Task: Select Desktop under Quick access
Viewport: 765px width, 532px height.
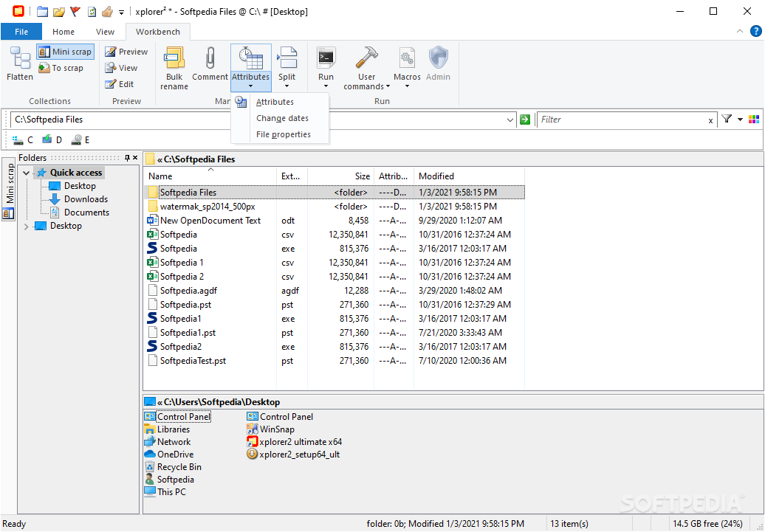Action: 72,186
